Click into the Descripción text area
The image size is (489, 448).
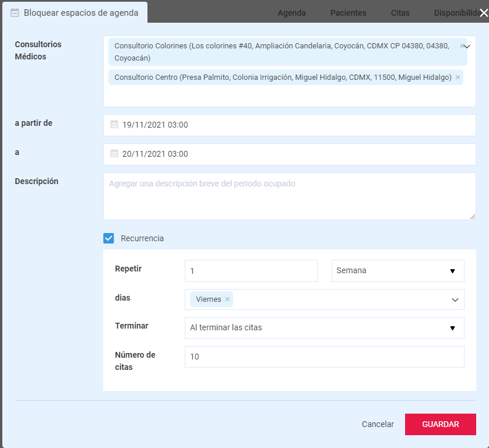(x=290, y=196)
